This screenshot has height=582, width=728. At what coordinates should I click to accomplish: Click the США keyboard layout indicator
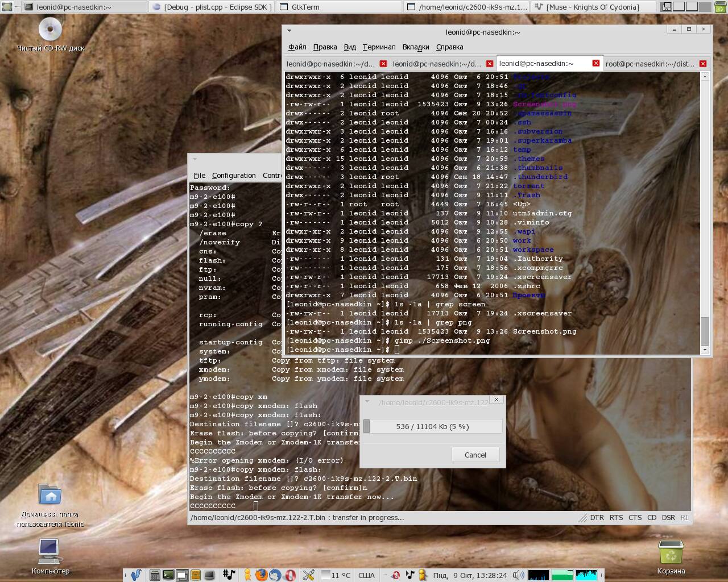[366, 575]
